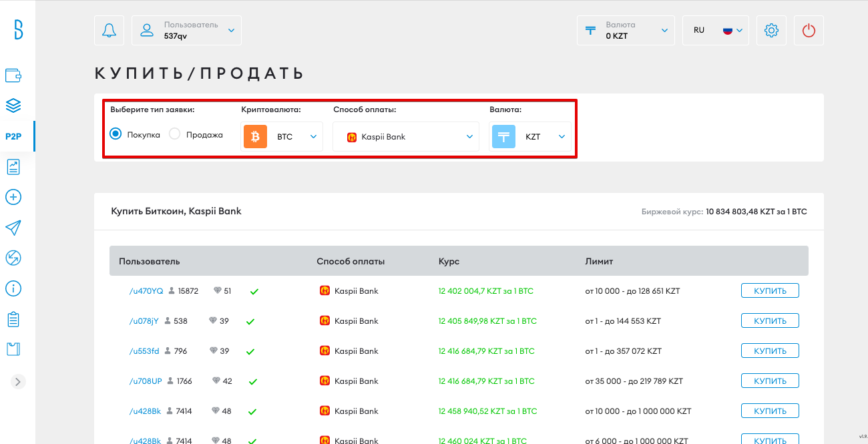Click rate 12 402 004,7 KZT за 1 BTC
The height and width of the screenshot is (444, 868).
[x=486, y=291]
